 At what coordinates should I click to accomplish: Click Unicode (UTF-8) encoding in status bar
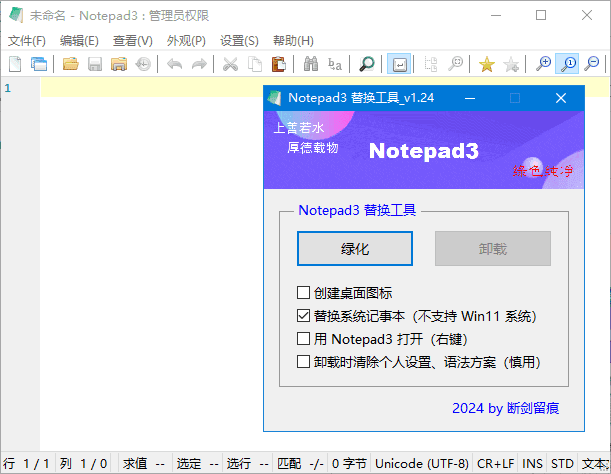tap(421, 464)
